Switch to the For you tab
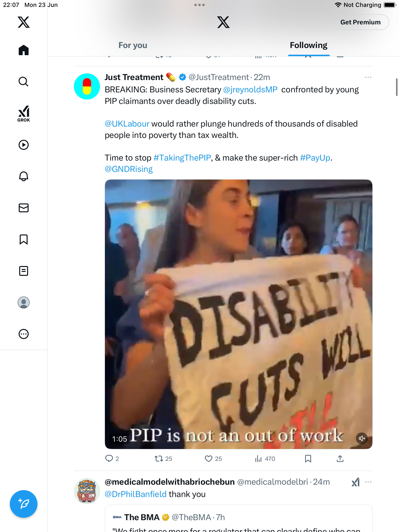Image resolution: width=399 pixels, height=532 pixels. pyautogui.click(x=133, y=45)
